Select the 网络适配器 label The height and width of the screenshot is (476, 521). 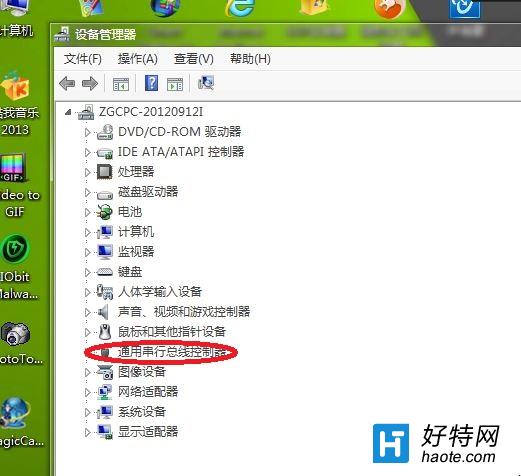pos(148,392)
